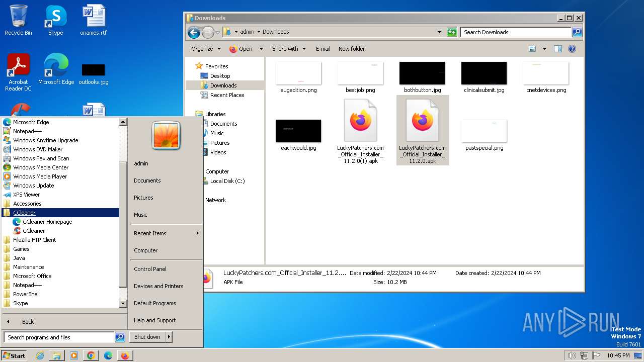Viewport: 644px width, 362px height.
Task: Click E-mail in the Explorer toolbar
Action: [323, 49]
